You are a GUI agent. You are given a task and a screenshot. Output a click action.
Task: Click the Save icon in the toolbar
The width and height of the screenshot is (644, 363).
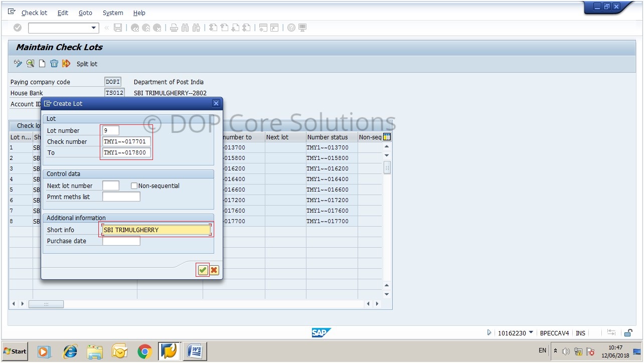[x=119, y=28]
